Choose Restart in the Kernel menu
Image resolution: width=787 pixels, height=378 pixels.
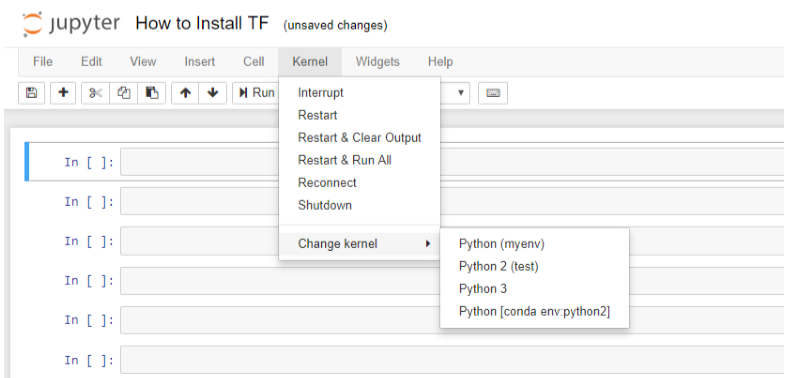coord(359,115)
